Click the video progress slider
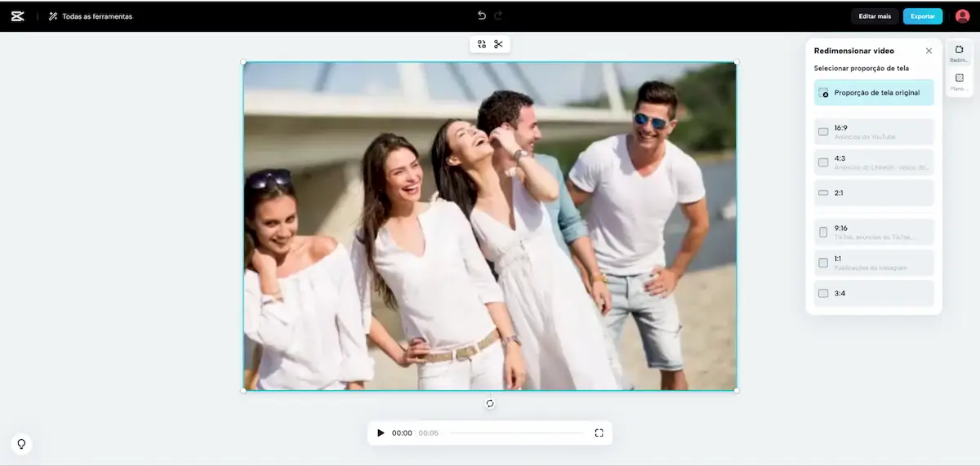The height and width of the screenshot is (466, 980). (x=517, y=433)
